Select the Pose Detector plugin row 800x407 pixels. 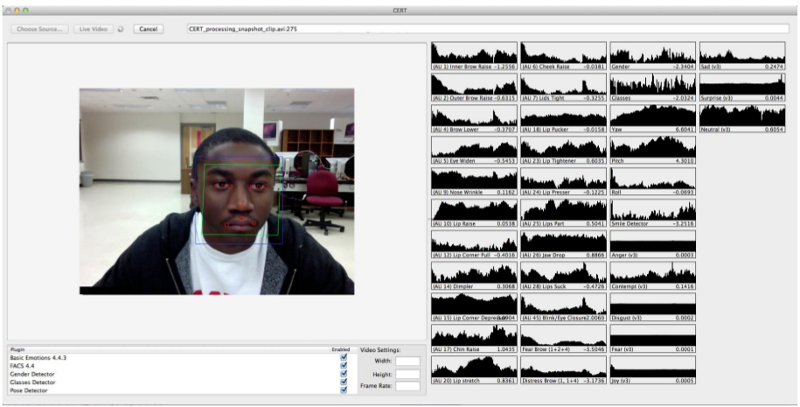pyautogui.click(x=180, y=390)
